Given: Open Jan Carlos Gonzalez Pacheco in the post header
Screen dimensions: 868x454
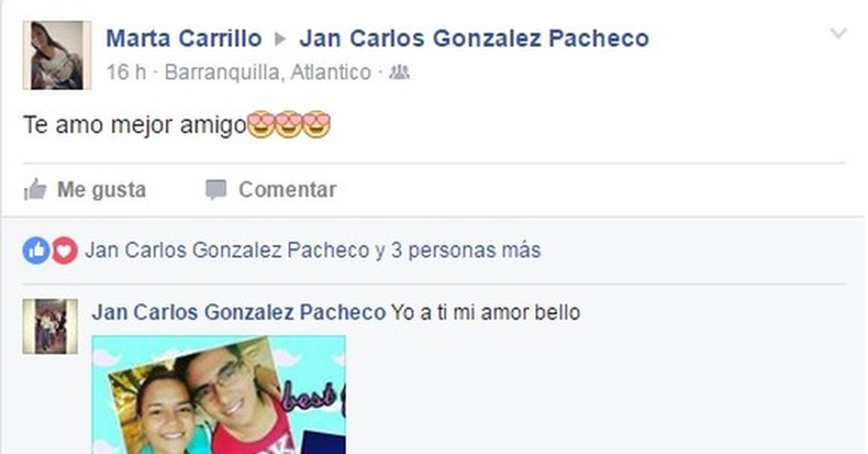Looking at the screenshot, I should point(474,38).
